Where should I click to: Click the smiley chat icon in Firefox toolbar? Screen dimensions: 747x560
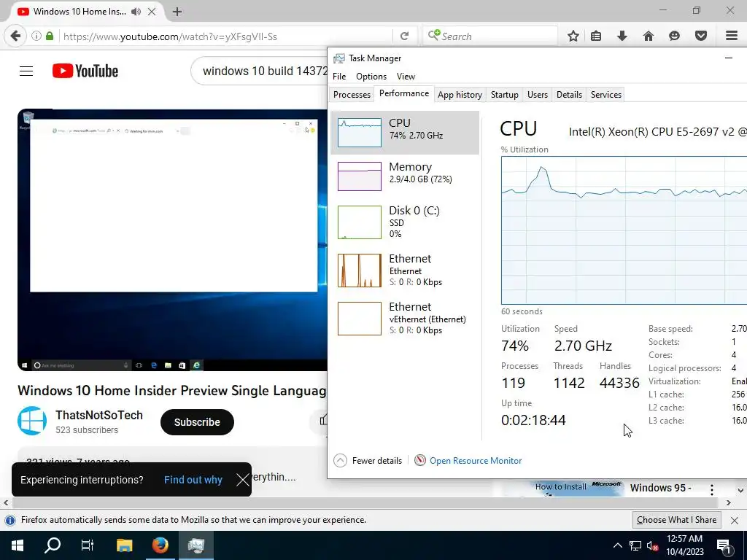(x=674, y=36)
